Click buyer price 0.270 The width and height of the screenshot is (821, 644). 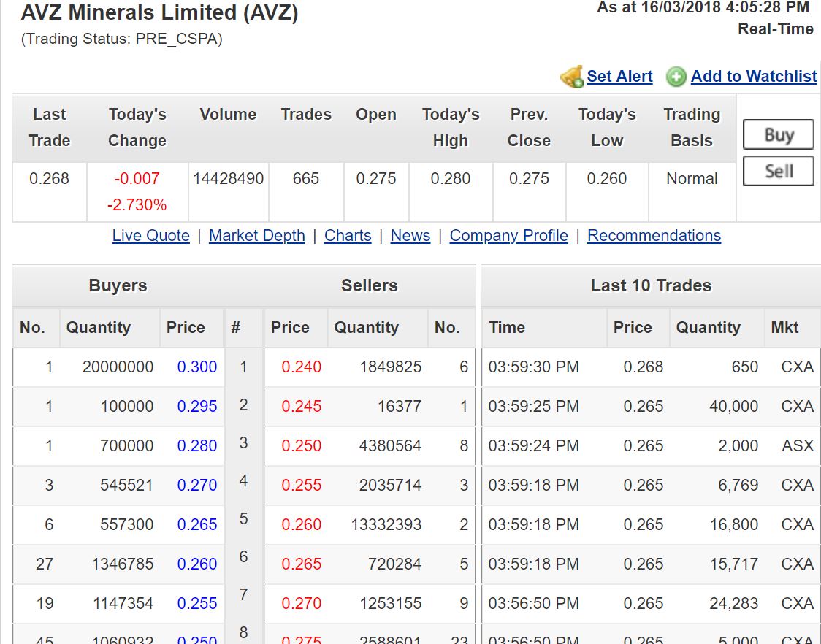click(x=197, y=485)
